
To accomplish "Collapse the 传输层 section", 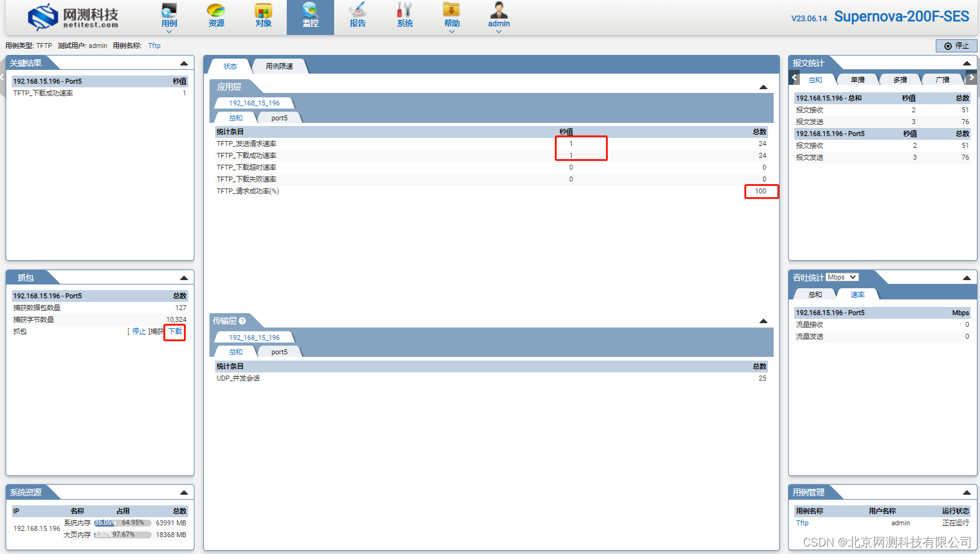I will (763, 321).
